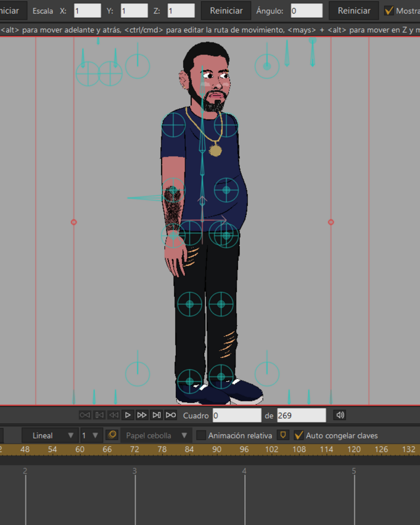Open the Papel cebolla dropdown
Image resolution: width=420 pixels, height=525 pixels.
click(156, 435)
